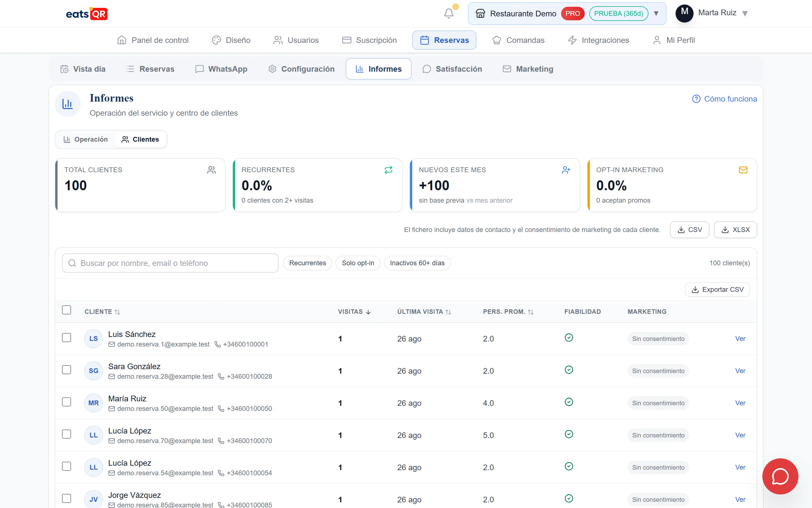Click the PRO plan badge
812x508 pixels.
572,14
